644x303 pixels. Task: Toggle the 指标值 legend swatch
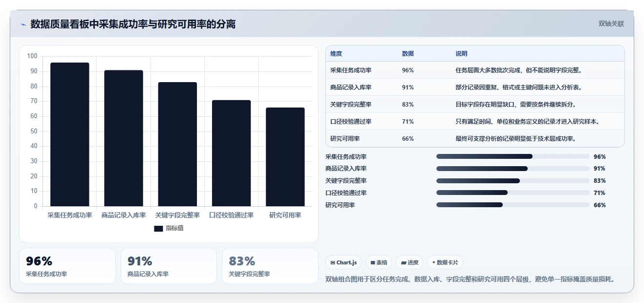[x=158, y=228]
